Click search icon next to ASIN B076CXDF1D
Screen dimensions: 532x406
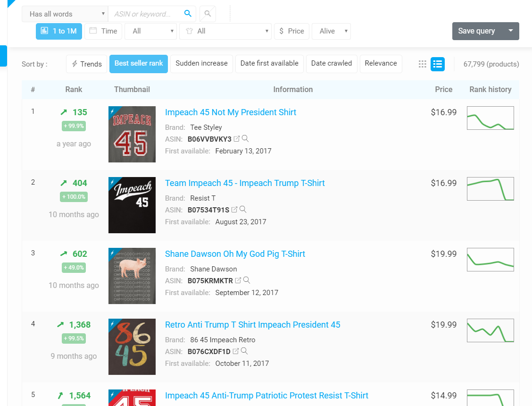[244, 351]
